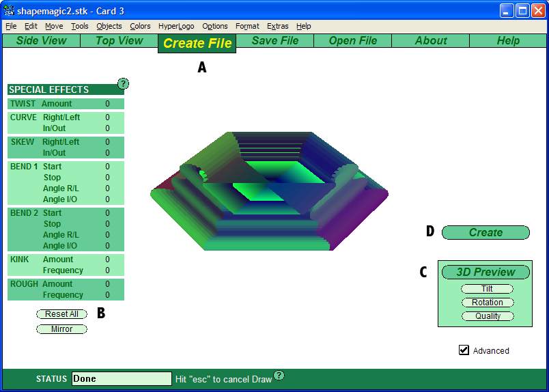
Task: Toggle the Advanced checkbox
Action: click(x=464, y=350)
